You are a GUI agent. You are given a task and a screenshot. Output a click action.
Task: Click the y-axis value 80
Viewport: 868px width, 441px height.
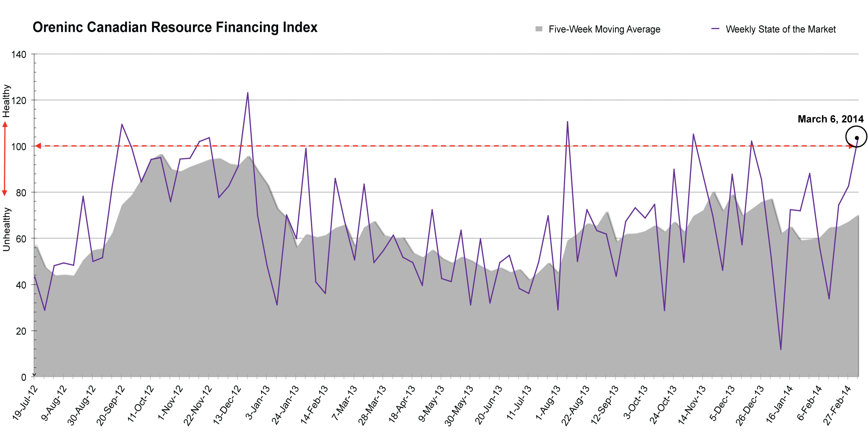point(21,193)
